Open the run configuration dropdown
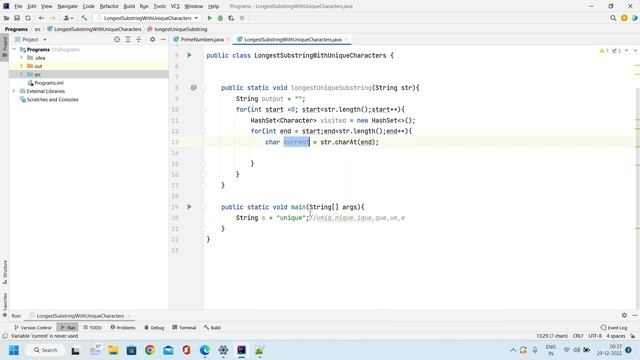This screenshot has height=360, width=640. coord(147,18)
